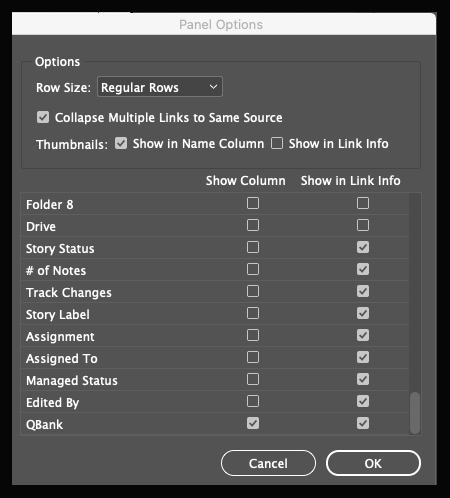Check Show Column for Assignment
Image resolution: width=450 pixels, height=498 pixels.
pyautogui.click(x=253, y=335)
